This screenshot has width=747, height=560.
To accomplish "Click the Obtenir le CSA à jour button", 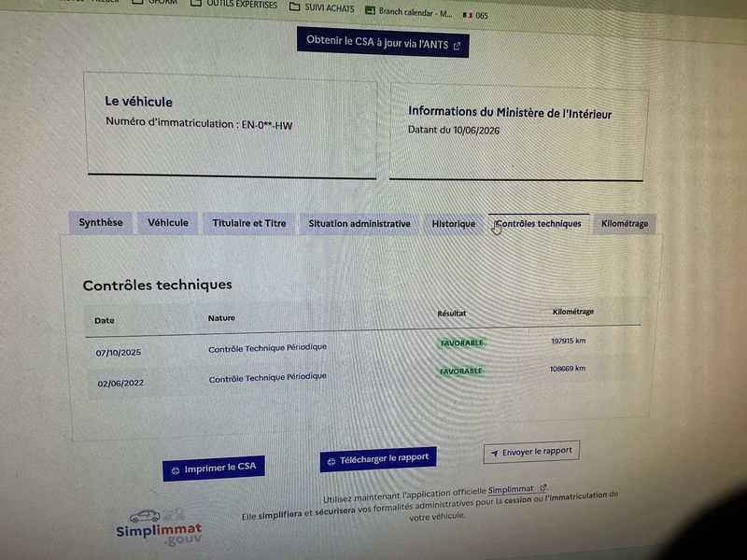I will (383, 42).
